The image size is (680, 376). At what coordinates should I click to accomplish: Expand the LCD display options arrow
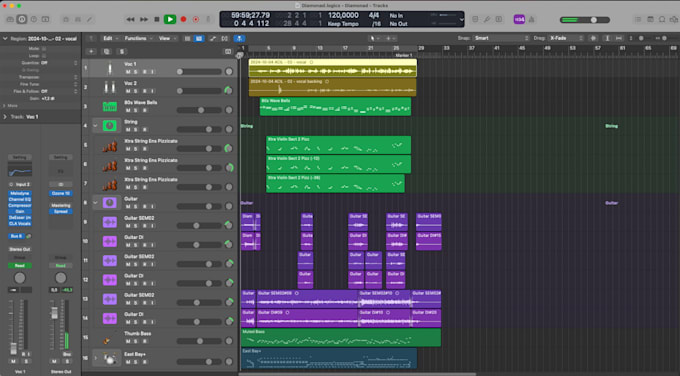(461, 19)
